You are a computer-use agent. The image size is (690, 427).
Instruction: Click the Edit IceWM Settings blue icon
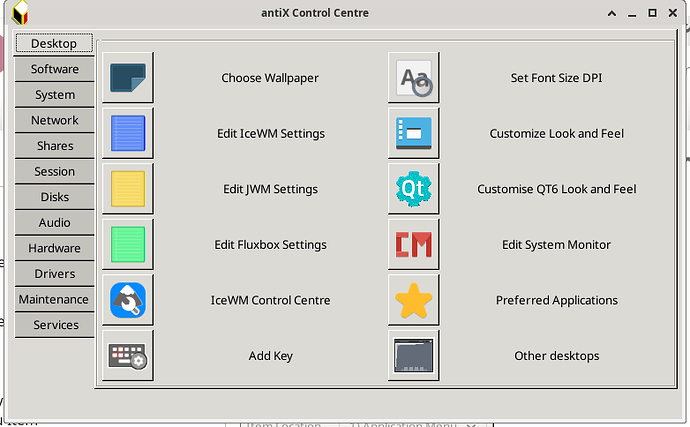coord(128,133)
